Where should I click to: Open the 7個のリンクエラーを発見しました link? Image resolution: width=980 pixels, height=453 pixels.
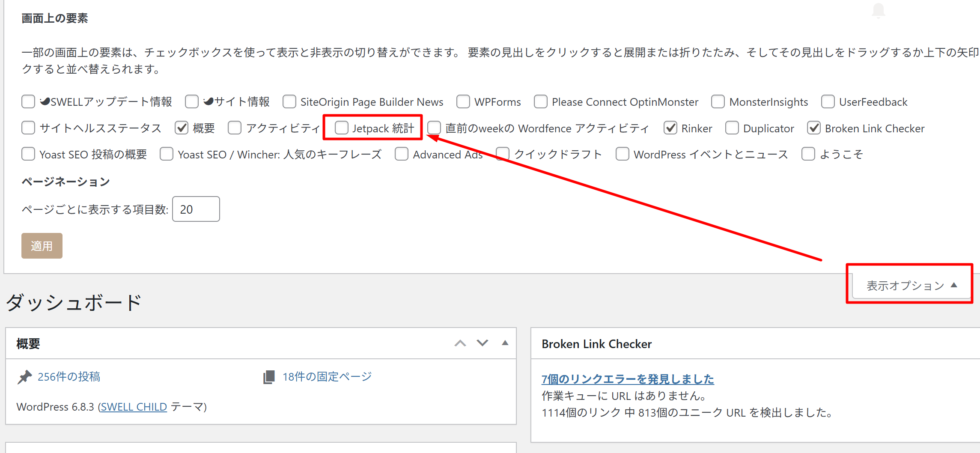tap(628, 379)
